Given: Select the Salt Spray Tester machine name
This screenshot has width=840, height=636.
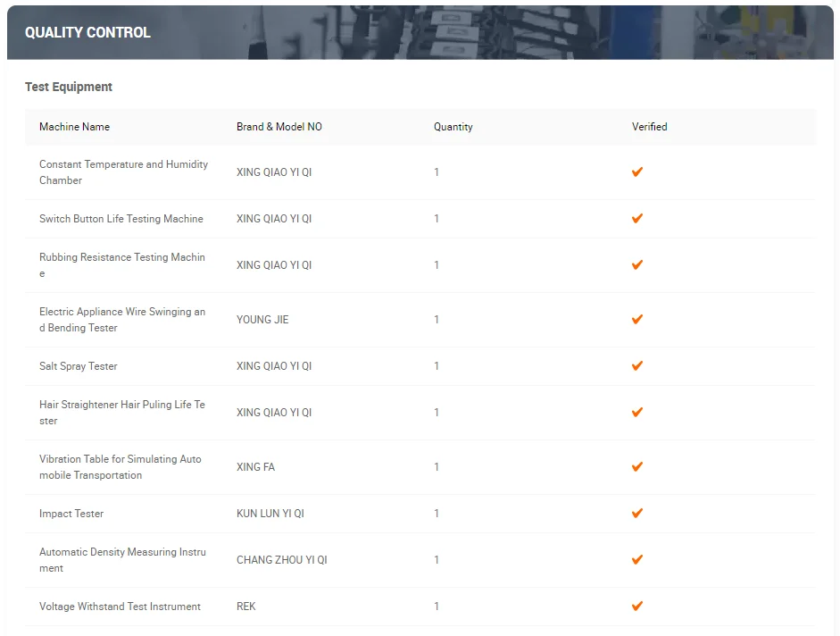Looking at the screenshot, I should 79,366.
